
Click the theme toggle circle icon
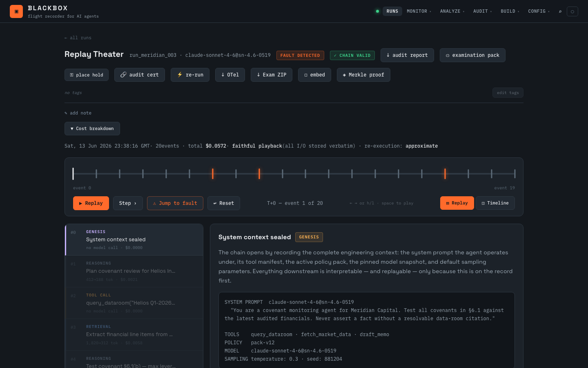[x=572, y=11]
